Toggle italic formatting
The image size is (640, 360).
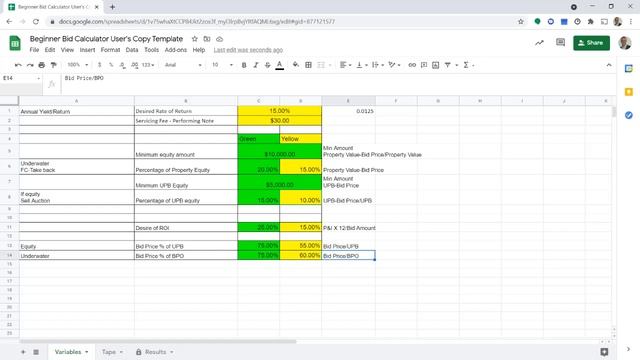tap(256, 65)
